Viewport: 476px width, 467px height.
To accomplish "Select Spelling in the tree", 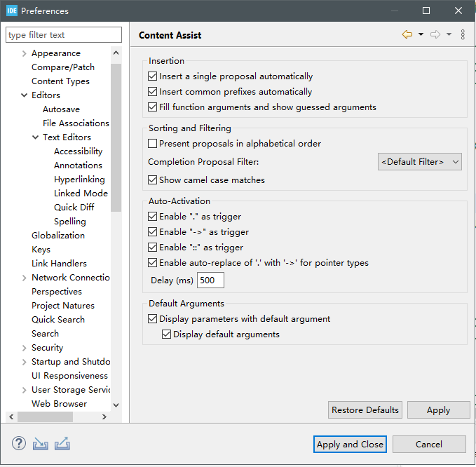I will point(70,222).
